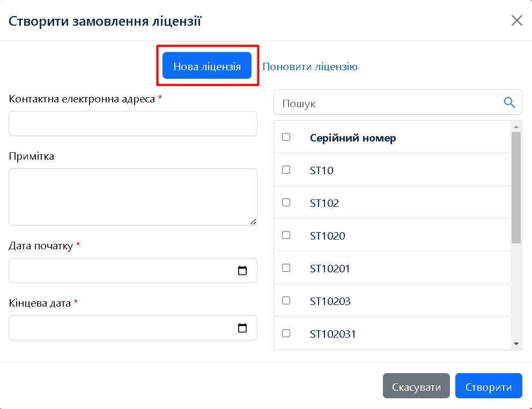Check the ST10 serial number

286,170
